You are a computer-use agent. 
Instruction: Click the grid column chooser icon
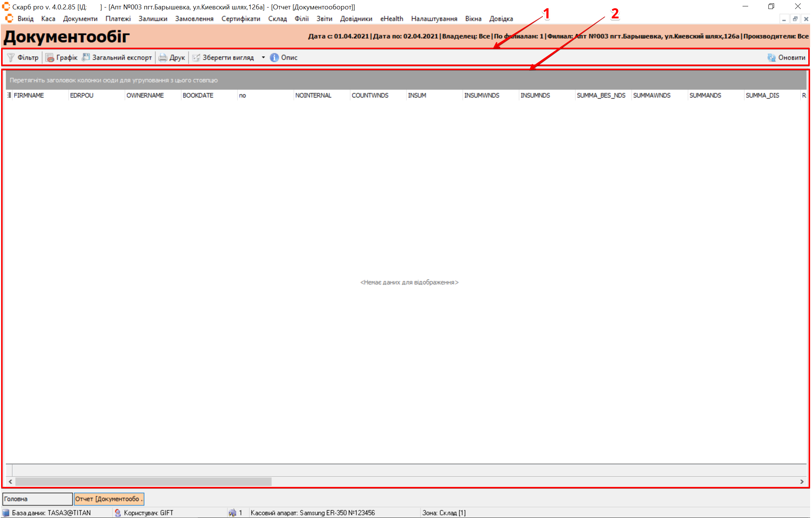(9, 95)
